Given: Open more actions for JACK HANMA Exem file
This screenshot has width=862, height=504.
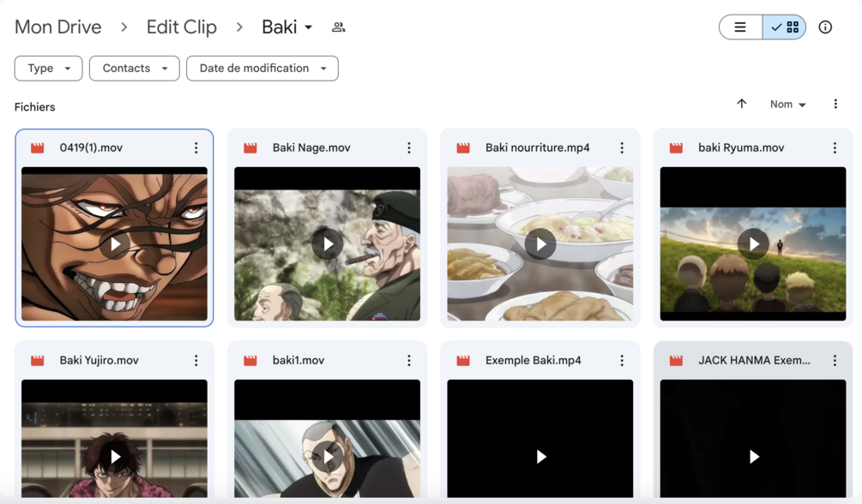Looking at the screenshot, I should pos(835,361).
